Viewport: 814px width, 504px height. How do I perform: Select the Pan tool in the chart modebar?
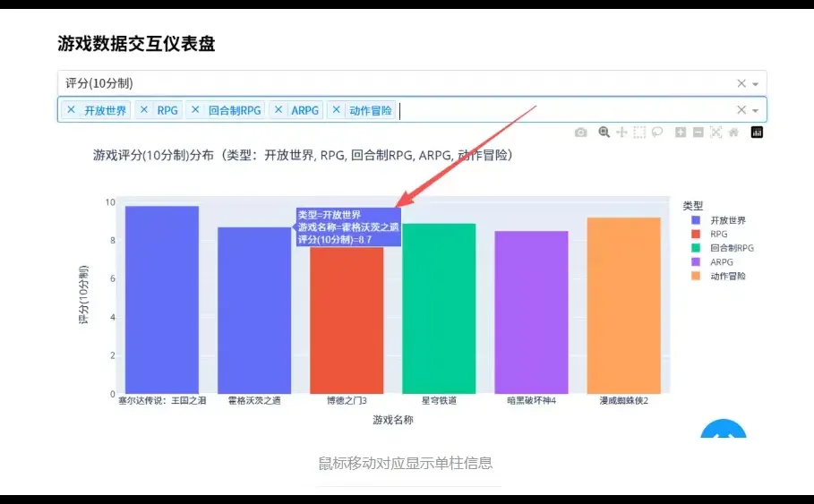click(x=621, y=132)
